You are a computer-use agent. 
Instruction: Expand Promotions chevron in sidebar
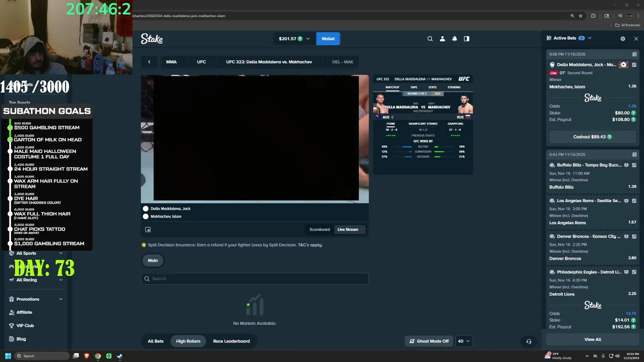[x=61, y=299]
